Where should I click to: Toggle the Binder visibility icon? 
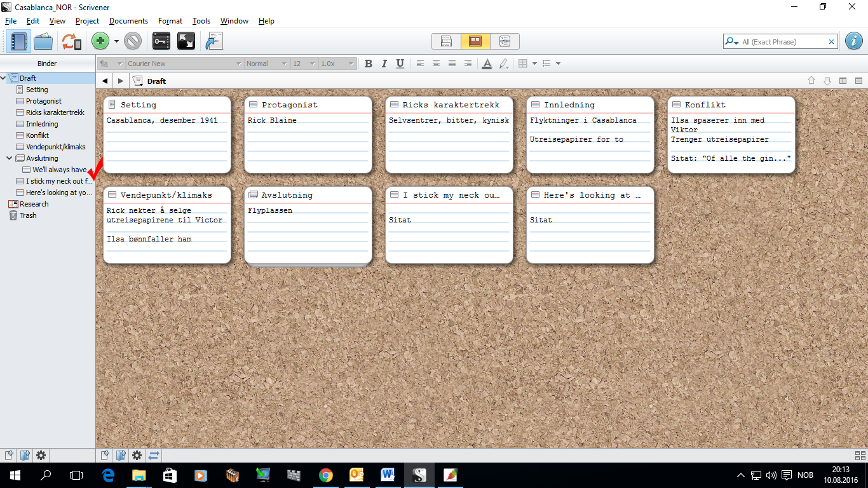point(20,41)
